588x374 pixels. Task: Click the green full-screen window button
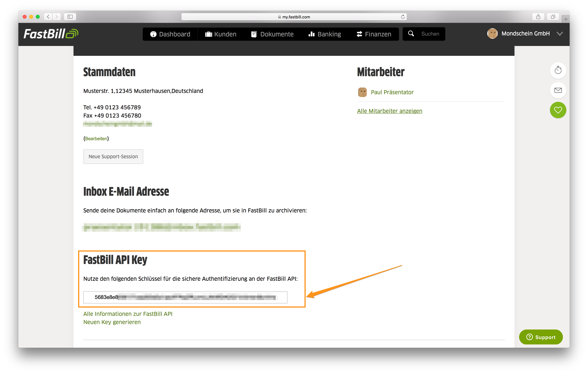pos(38,17)
